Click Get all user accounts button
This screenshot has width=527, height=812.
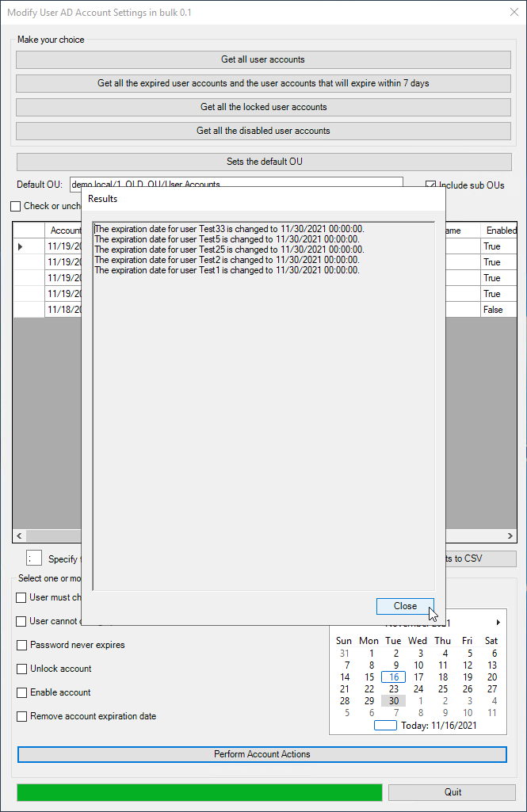click(x=263, y=59)
